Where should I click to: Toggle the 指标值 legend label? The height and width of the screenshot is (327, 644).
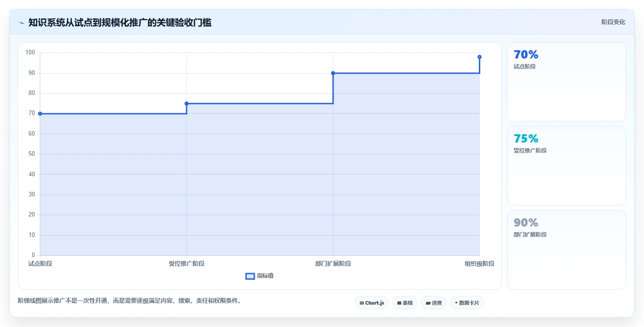tap(265, 276)
